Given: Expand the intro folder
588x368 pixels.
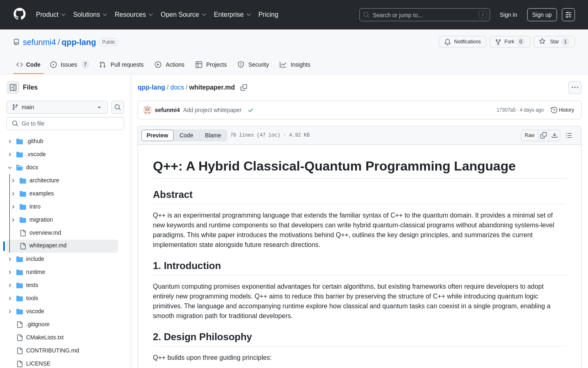Looking at the screenshot, I should coord(13,207).
